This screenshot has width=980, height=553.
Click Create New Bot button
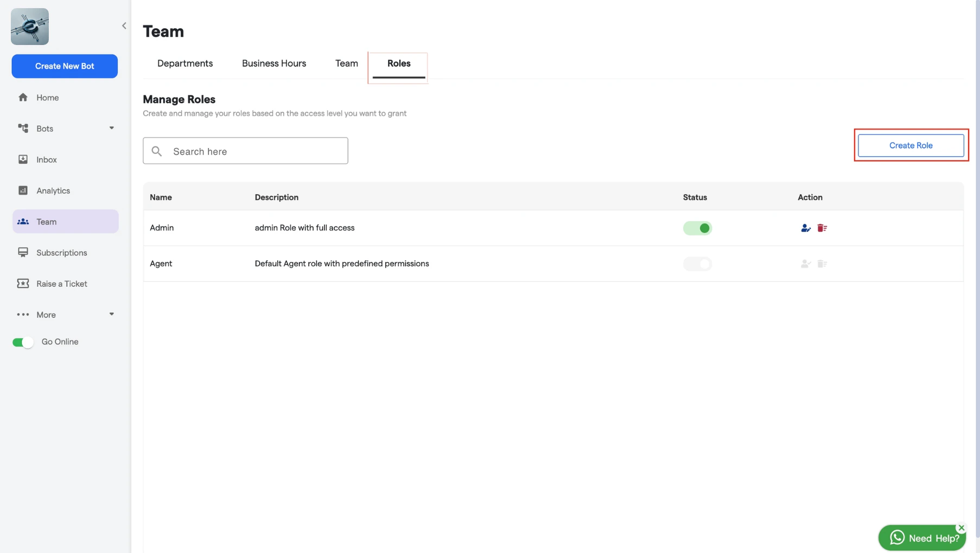[65, 66]
